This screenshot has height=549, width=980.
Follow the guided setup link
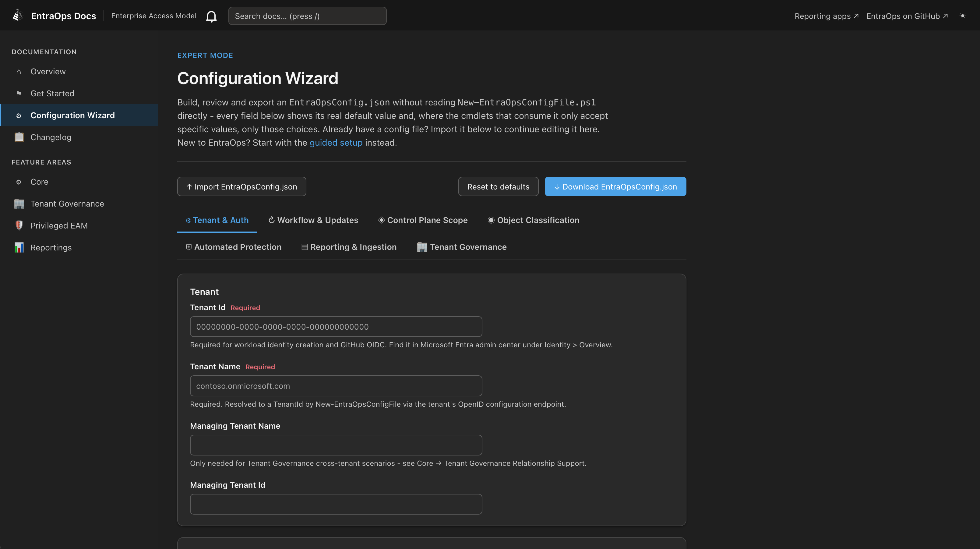point(336,143)
